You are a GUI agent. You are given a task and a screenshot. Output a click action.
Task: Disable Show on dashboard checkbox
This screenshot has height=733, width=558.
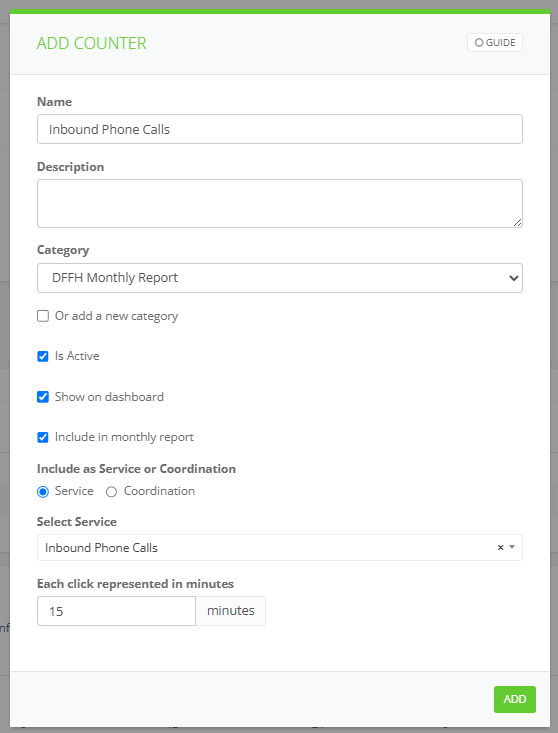(x=43, y=397)
